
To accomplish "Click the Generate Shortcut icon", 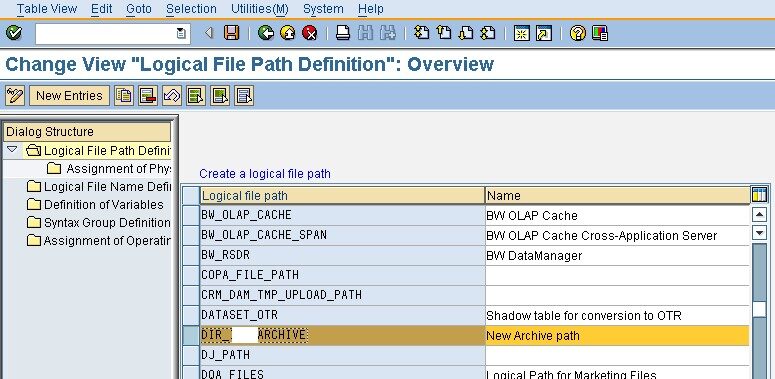I will click(x=544, y=33).
